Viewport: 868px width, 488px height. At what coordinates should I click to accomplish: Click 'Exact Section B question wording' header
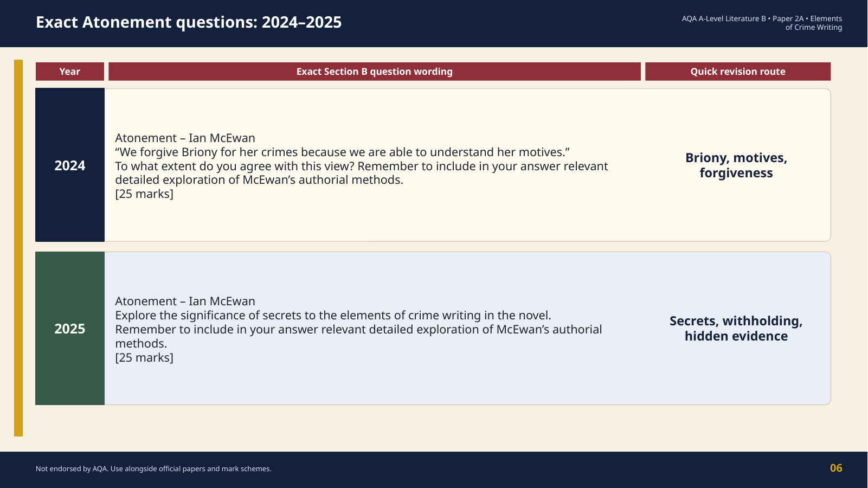tap(375, 72)
